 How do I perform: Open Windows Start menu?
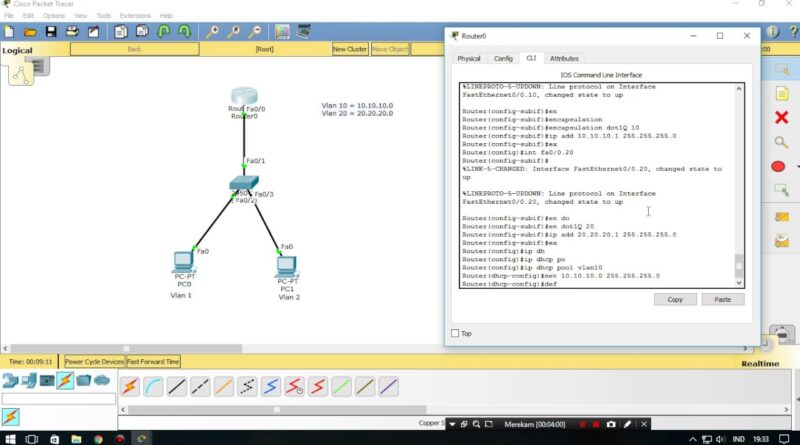[10, 439]
